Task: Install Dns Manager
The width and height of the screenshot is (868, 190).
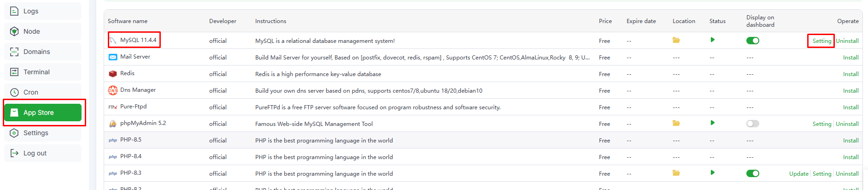Action: (x=851, y=91)
